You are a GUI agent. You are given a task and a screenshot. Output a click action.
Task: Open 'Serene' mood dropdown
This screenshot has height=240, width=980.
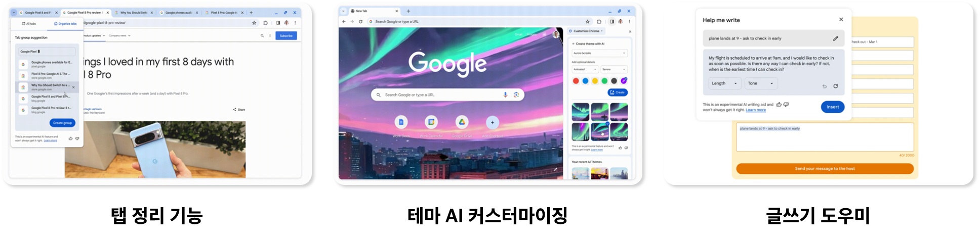coord(615,69)
